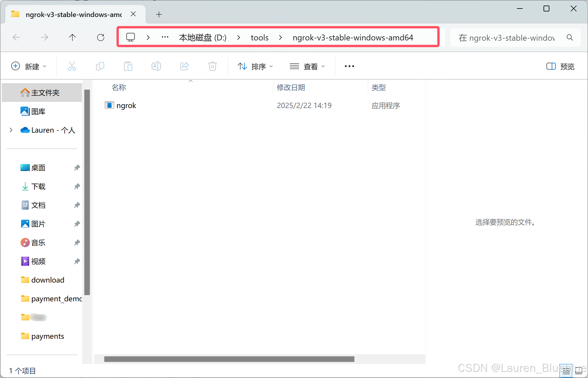This screenshot has width=588, height=378.
Task: Refresh the current folder view
Action: (x=101, y=37)
